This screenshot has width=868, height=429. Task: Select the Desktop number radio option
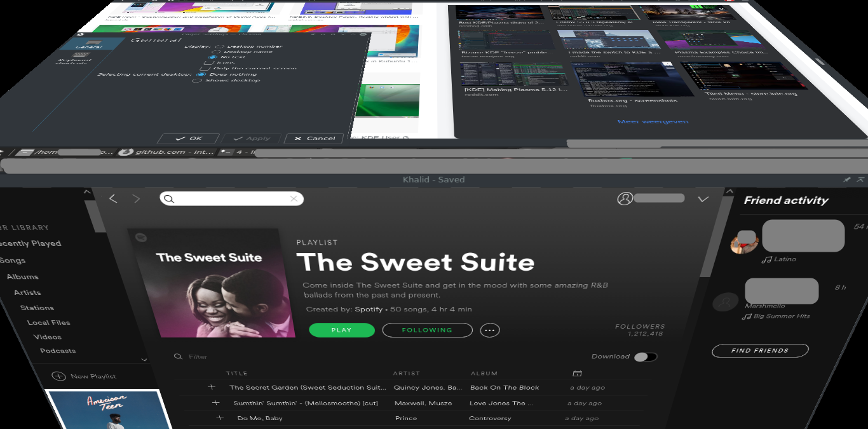point(220,46)
